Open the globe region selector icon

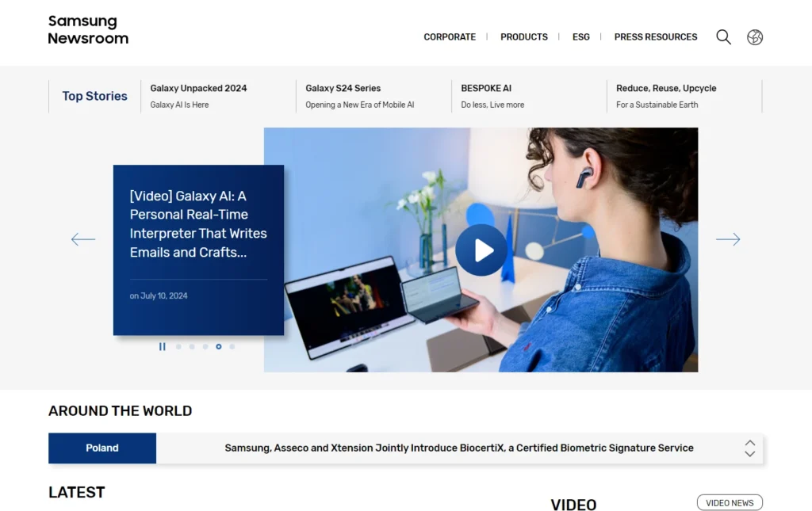pyautogui.click(x=755, y=37)
